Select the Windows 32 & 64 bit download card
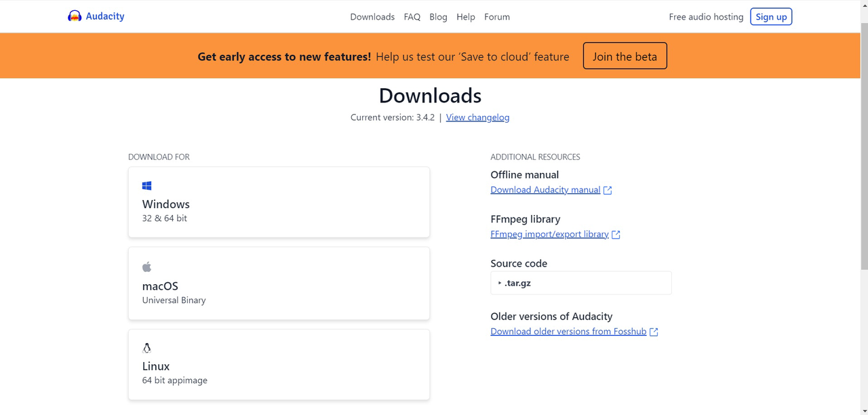The height and width of the screenshot is (415, 868). 279,202
